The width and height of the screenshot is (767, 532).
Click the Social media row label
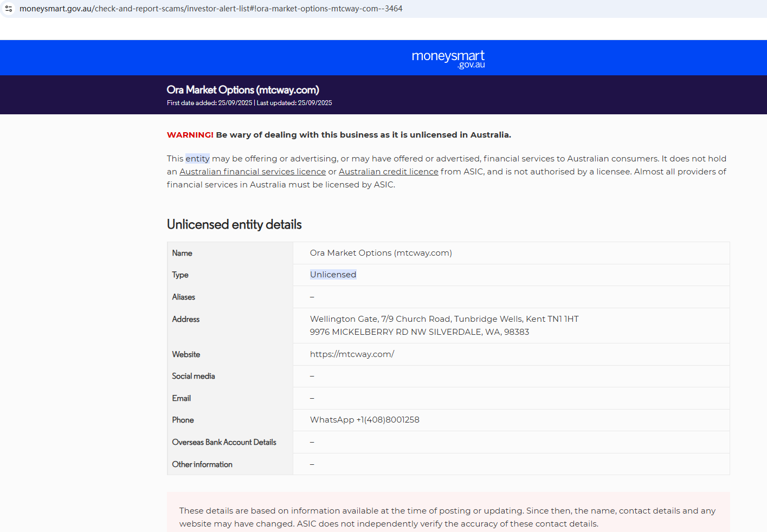click(x=194, y=376)
